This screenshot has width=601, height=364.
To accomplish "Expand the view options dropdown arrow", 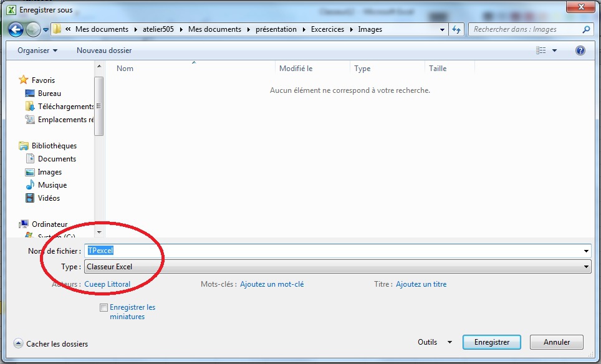I will pos(554,50).
